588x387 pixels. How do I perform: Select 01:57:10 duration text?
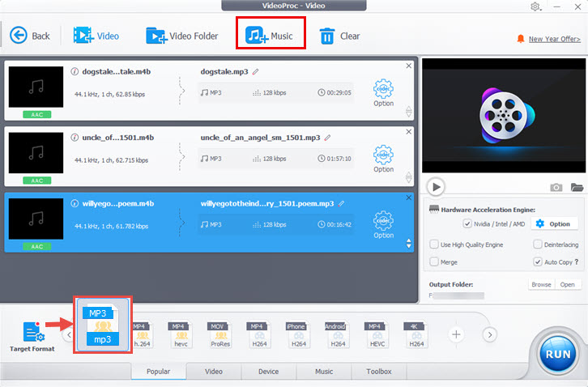pos(339,159)
